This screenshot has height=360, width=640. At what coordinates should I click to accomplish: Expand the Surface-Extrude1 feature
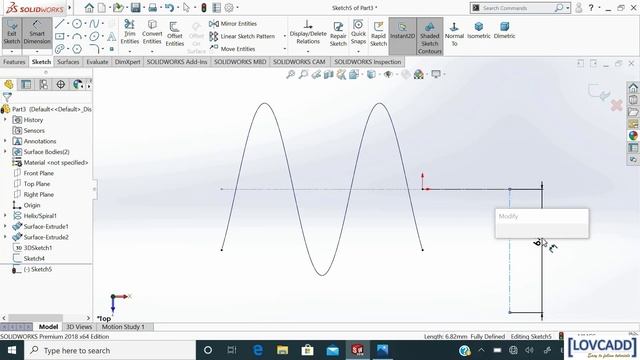pyautogui.click(x=5, y=226)
